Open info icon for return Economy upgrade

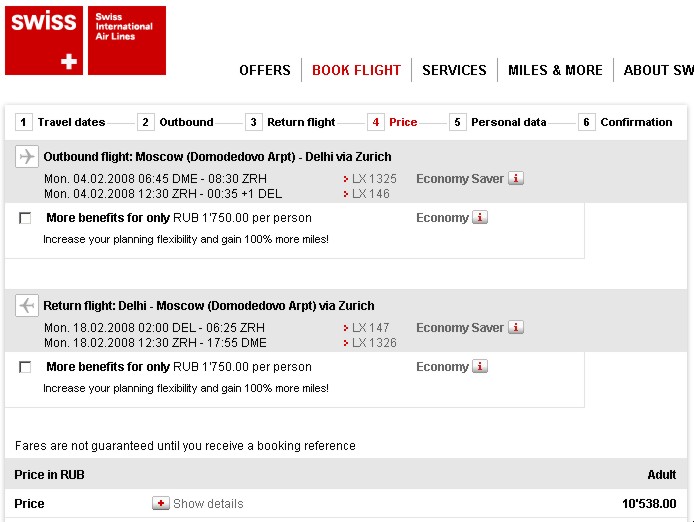(480, 367)
